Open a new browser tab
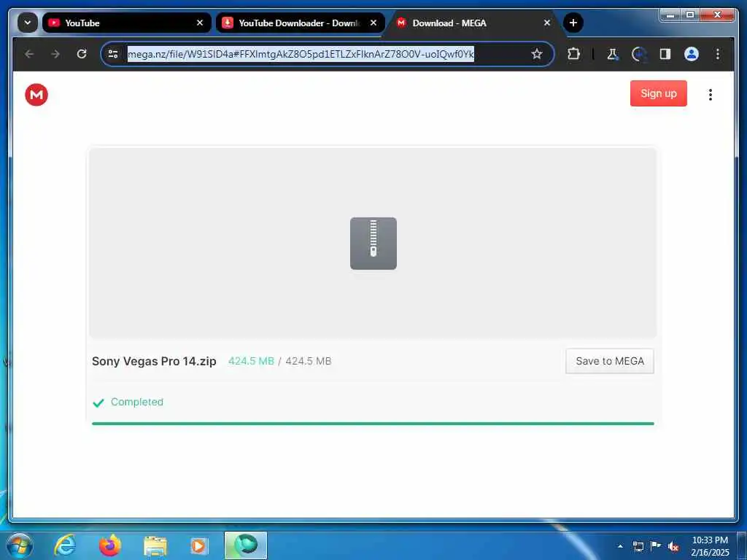Viewport: 747px width, 560px height. pyautogui.click(x=573, y=23)
